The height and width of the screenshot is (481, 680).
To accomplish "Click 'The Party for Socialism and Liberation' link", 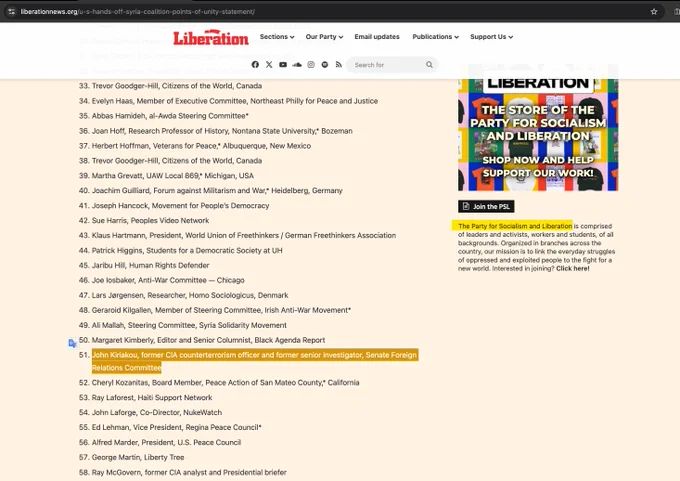I will (515, 226).
